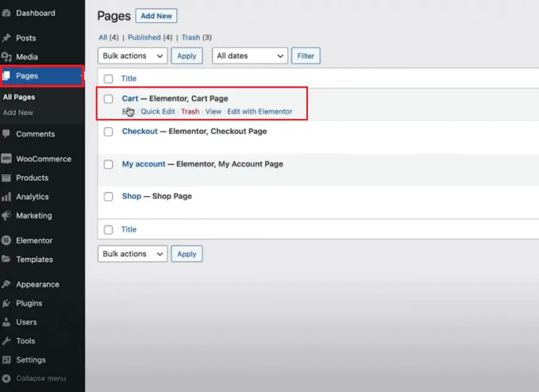Open the Dashboard menu

click(35, 13)
